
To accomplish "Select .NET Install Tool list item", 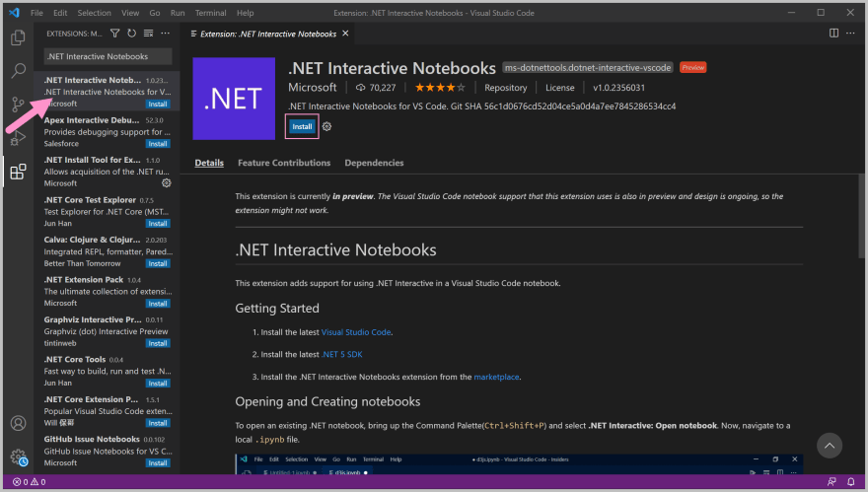I will [x=107, y=172].
